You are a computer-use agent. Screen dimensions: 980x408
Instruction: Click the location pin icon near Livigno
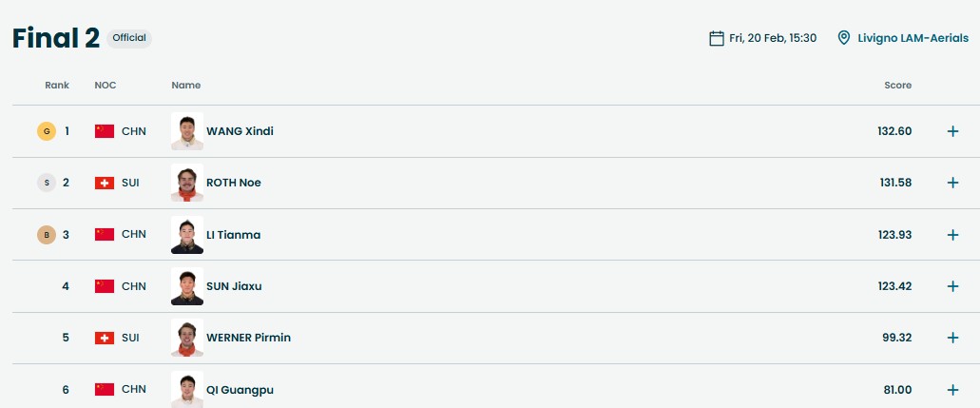(843, 38)
